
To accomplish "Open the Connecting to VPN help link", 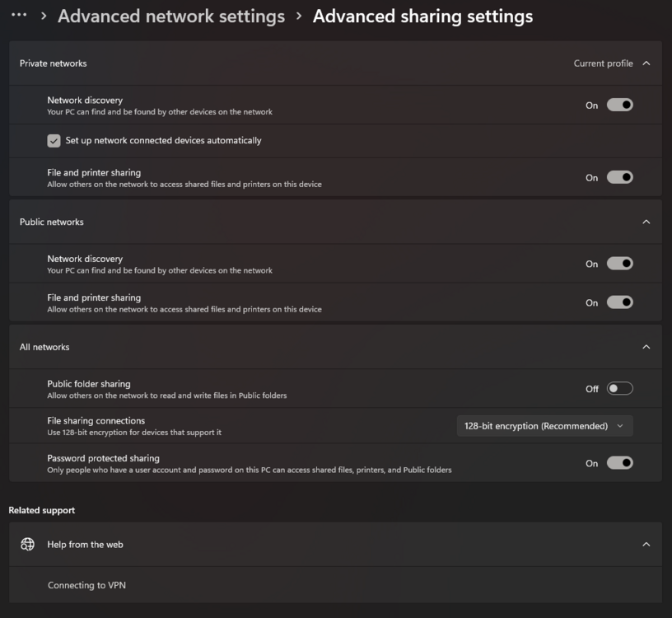I will [x=86, y=585].
